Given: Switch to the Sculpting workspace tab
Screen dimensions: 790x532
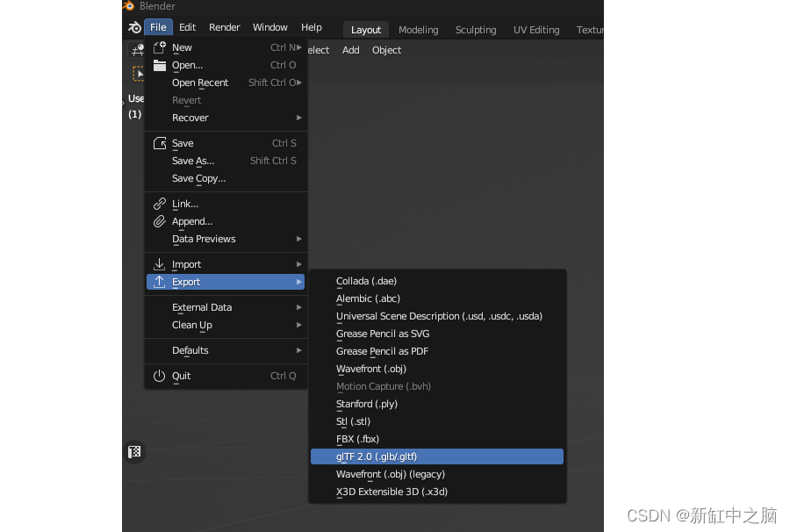Looking at the screenshot, I should click(476, 29).
